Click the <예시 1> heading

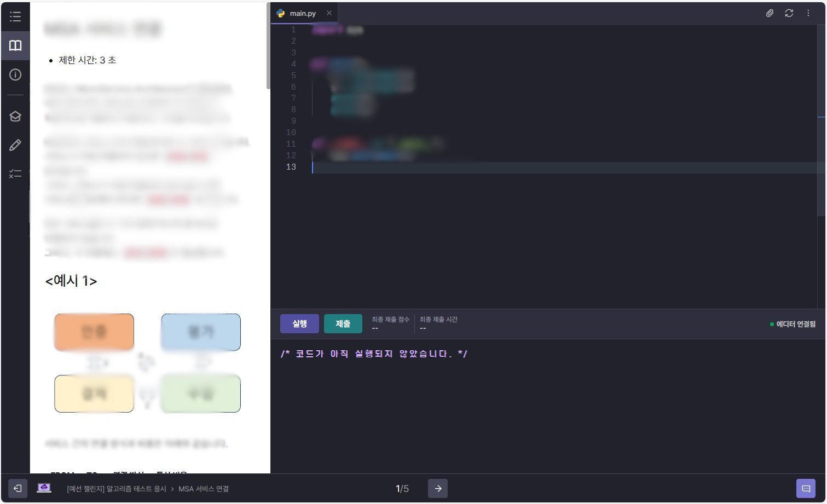[71, 281]
